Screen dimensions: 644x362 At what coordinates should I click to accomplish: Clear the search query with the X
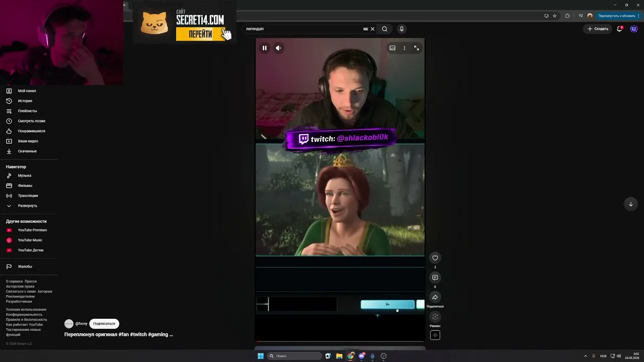373,29
